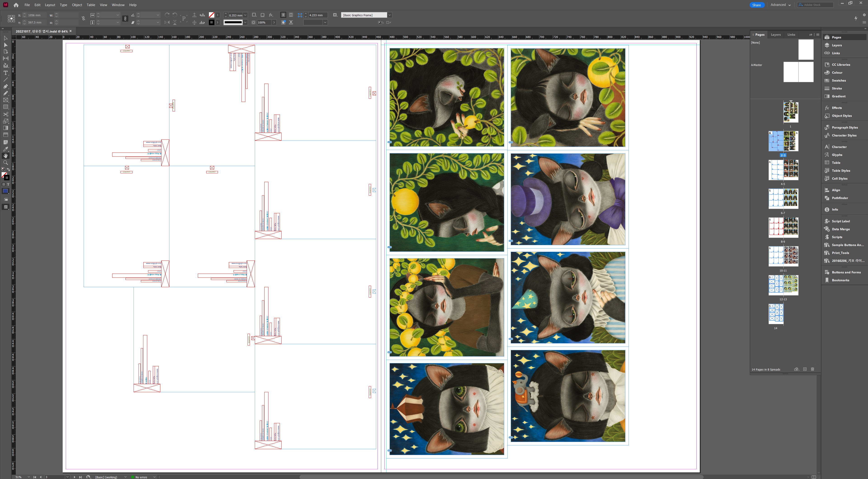Click the black Stroke swatch in control bar
The width and height of the screenshot is (868, 479).
211,22
